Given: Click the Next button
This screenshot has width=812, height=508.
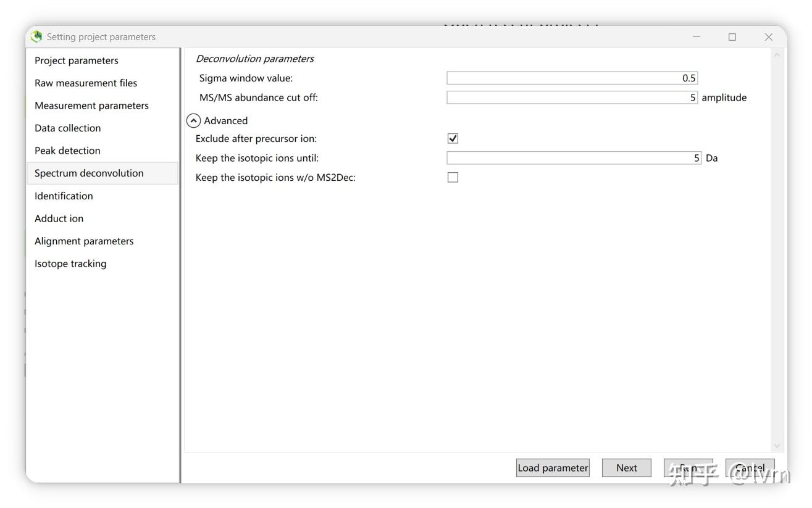Looking at the screenshot, I should click(626, 468).
